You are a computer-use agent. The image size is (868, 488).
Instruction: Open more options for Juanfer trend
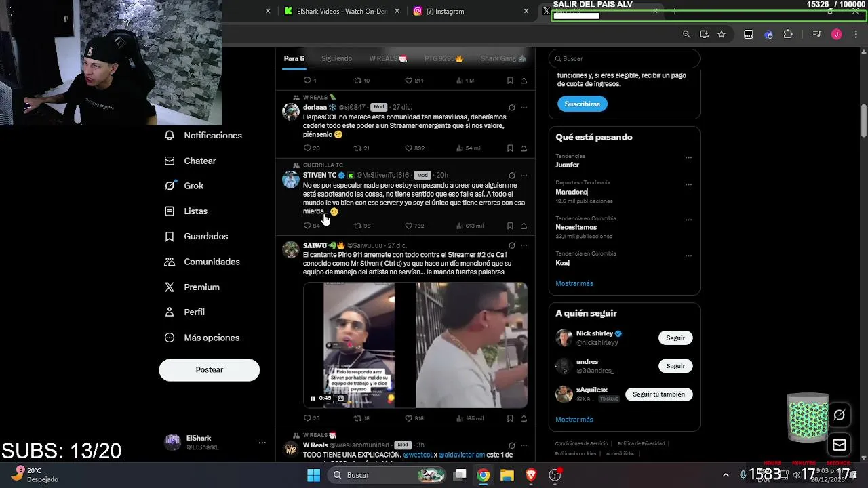(x=688, y=157)
